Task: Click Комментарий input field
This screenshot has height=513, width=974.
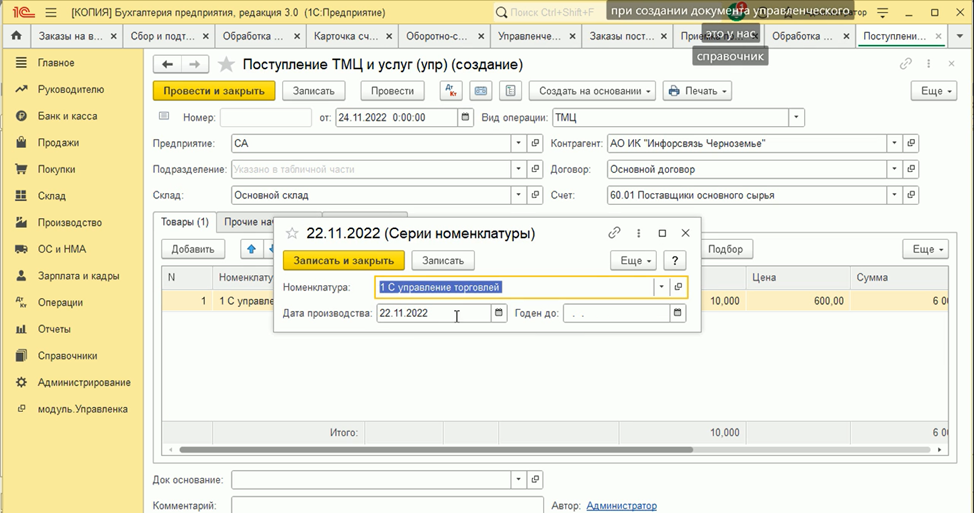Action: (388, 505)
